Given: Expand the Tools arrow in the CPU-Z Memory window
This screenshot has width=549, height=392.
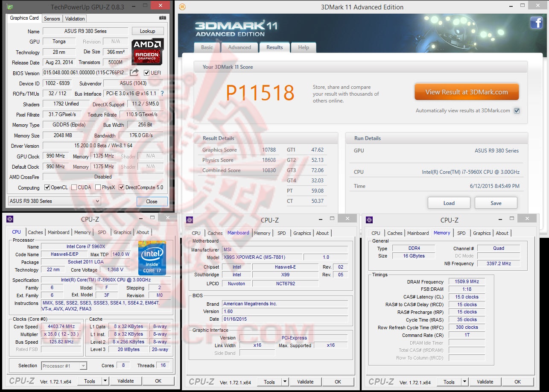Looking at the screenshot, I should (x=464, y=382).
